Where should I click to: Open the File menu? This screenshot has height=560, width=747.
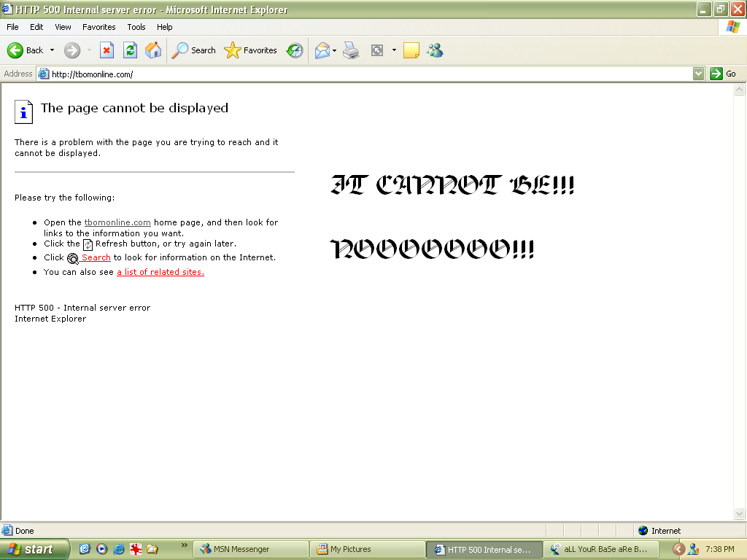(x=12, y=27)
